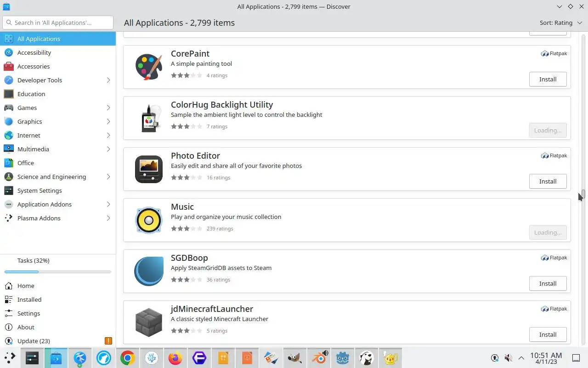Expand the Multimedia category

pyautogui.click(x=108, y=149)
